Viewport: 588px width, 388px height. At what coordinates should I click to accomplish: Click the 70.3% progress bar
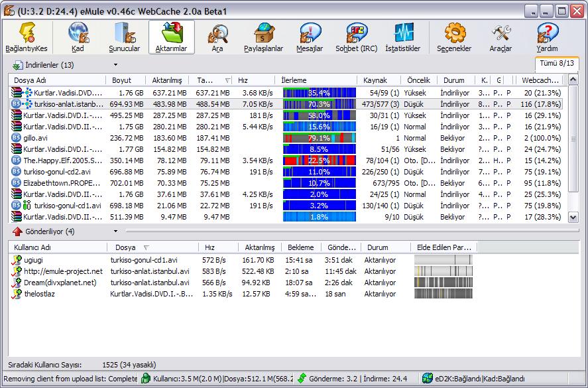pos(319,104)
